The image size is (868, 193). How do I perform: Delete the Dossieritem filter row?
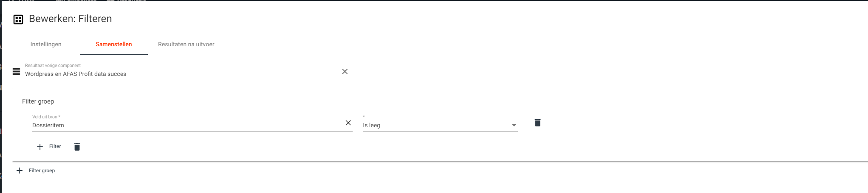[537, 123]
